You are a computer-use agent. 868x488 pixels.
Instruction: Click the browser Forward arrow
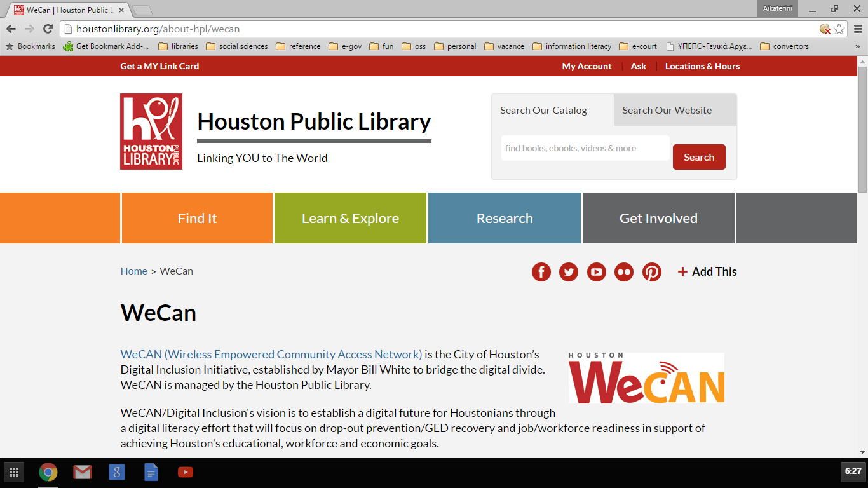[x=29, y=29]
